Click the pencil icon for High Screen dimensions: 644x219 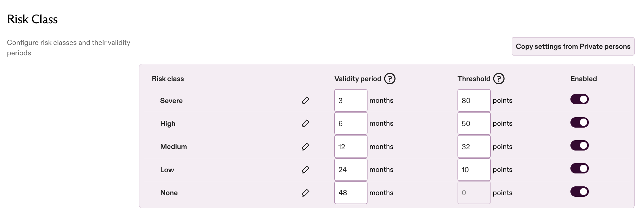coord(305,123)
